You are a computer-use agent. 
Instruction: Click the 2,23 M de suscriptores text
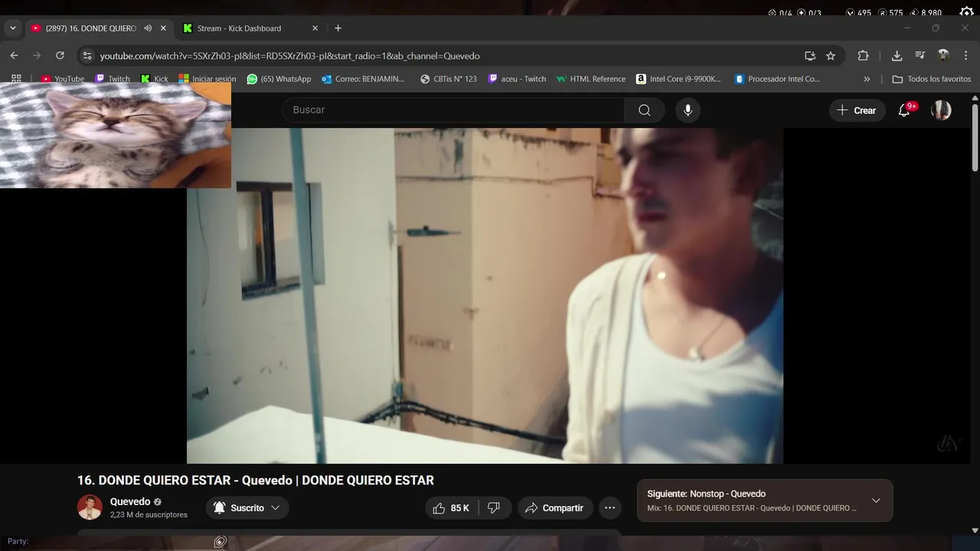click(149, 515)
